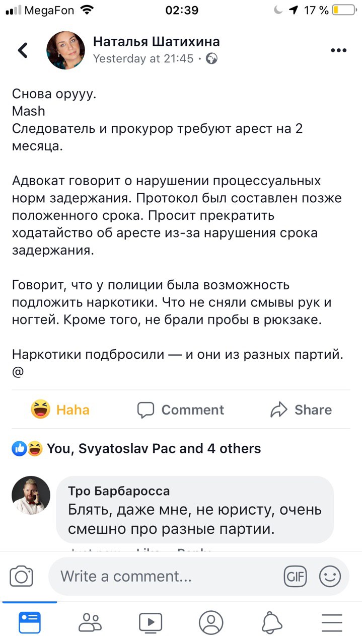This screenshot has height=644, width=362.
Task: Toggle the Haha reaction on post
Action: [x=60, y=410]
